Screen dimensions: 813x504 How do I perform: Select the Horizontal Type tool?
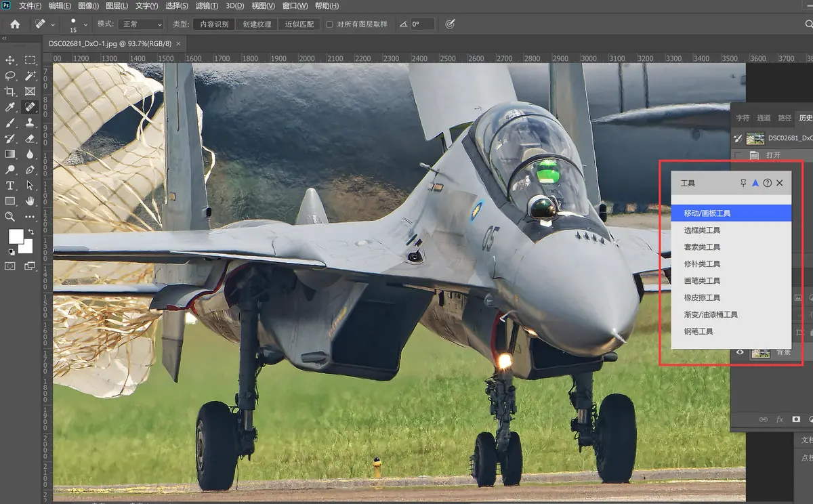click(10, 185)
